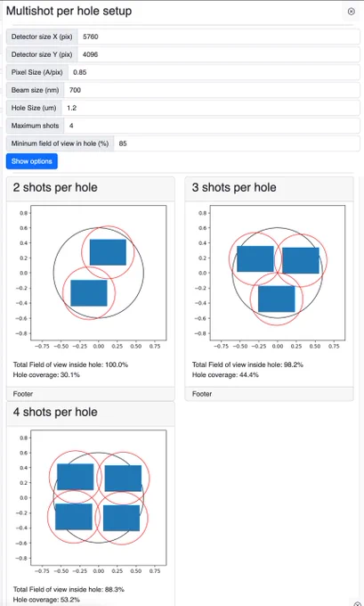Select the 3 shots per hole card header

coord(269,189)
